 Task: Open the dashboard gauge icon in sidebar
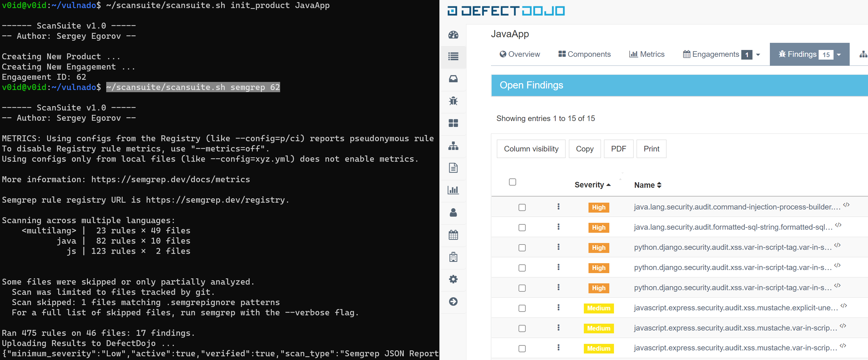tap(453, 35)
